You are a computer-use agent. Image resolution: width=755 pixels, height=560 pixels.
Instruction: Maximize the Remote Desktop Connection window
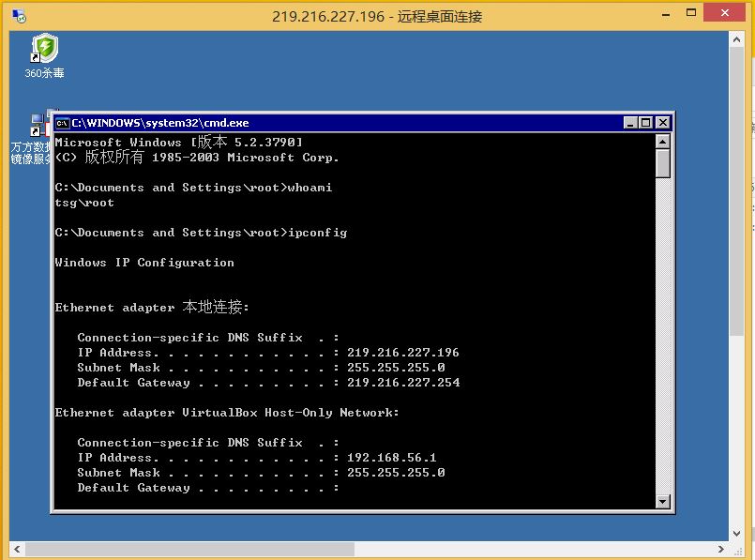tap(691, 13)
